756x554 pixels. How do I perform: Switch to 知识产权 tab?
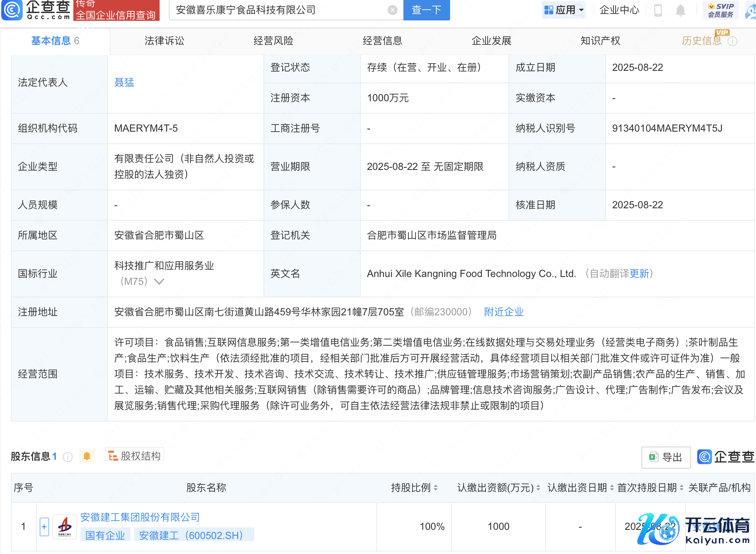click(600, 41)
